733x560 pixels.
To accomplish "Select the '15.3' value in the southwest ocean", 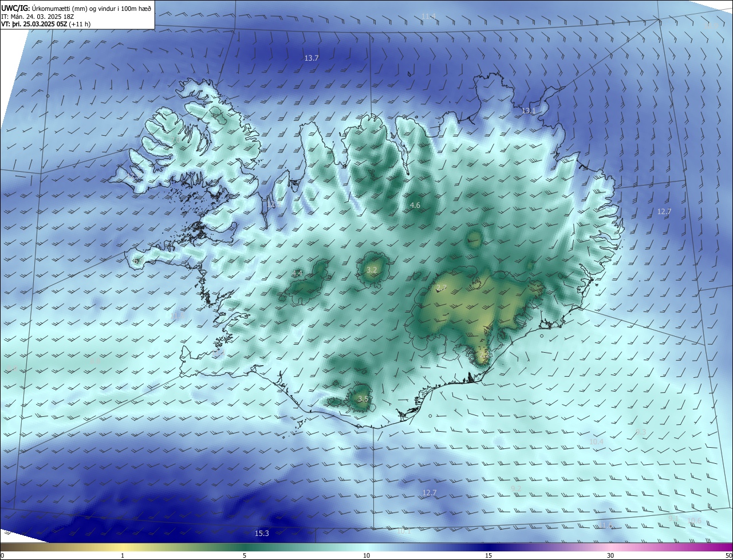I will pyautogui.click(x=262, y=534).
